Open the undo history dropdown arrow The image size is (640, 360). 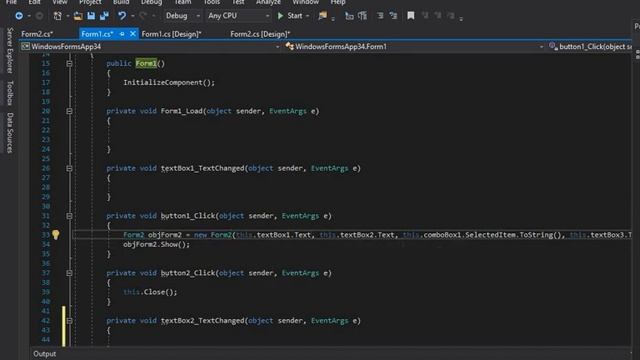coord(132,16)
